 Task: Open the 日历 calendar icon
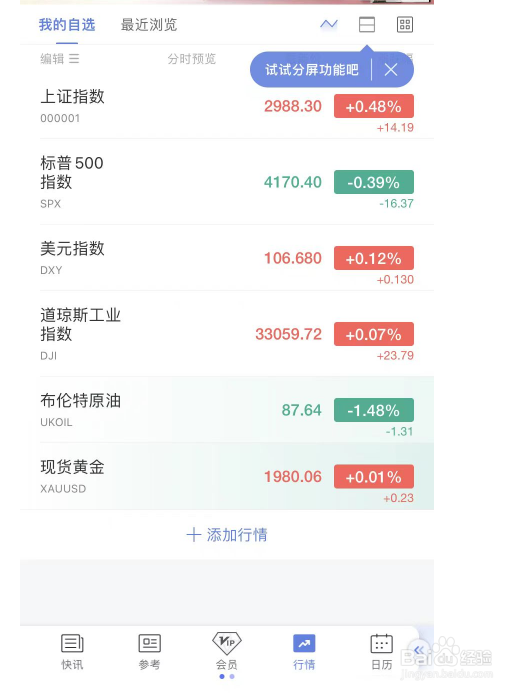(382, 651)
